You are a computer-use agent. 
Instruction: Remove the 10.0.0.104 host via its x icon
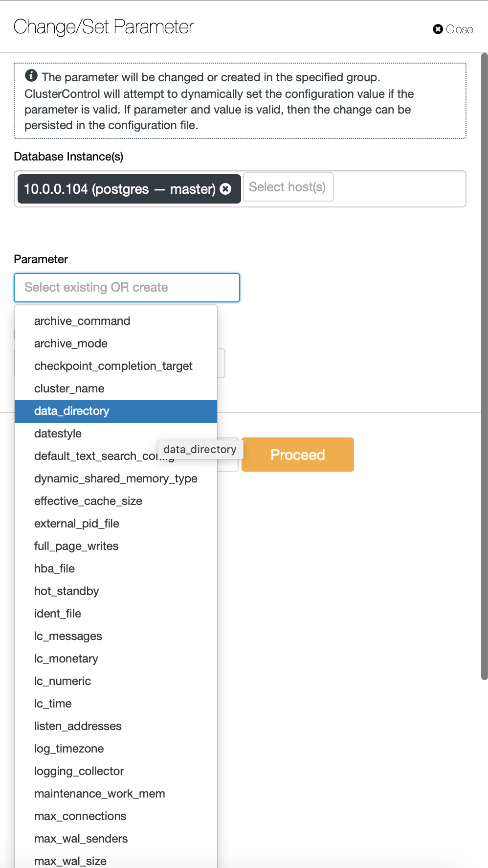pos(225,189)
